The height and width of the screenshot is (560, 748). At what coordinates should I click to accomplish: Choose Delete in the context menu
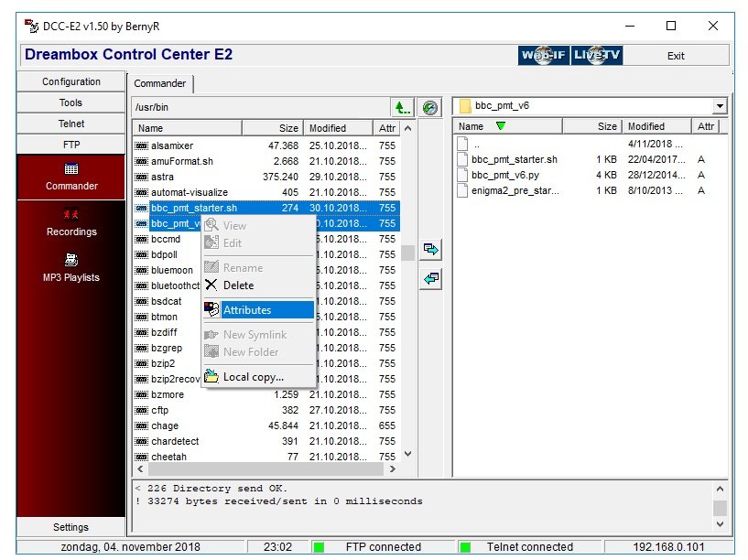259,285
